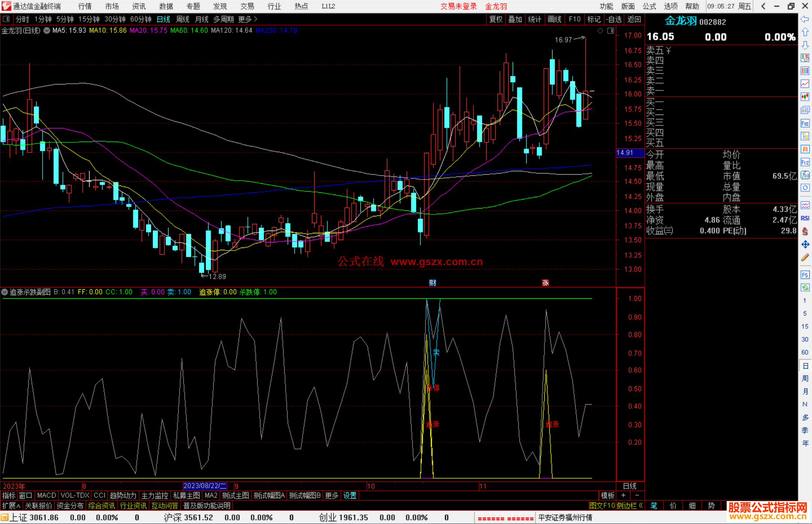
Task: Click the candlestick chart sidebar icon
Action: click(805, 97)
